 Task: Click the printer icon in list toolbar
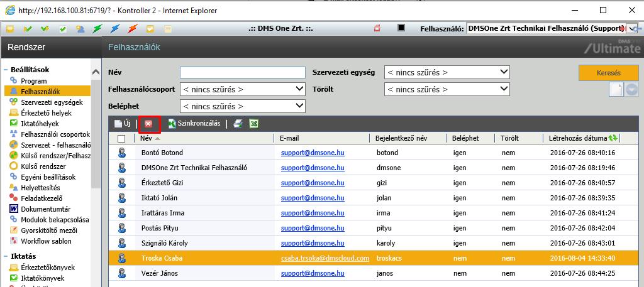pyautogui.click(x=238, y=124)
